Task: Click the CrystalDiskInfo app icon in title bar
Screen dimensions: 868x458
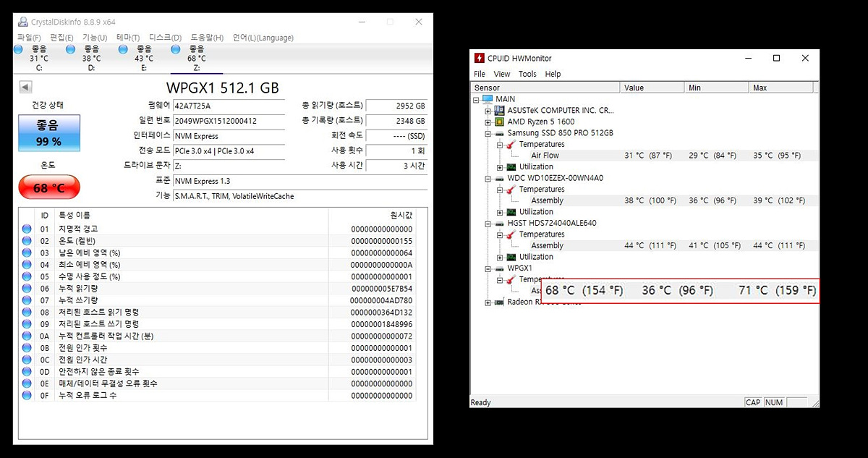Action: (22, 22)
